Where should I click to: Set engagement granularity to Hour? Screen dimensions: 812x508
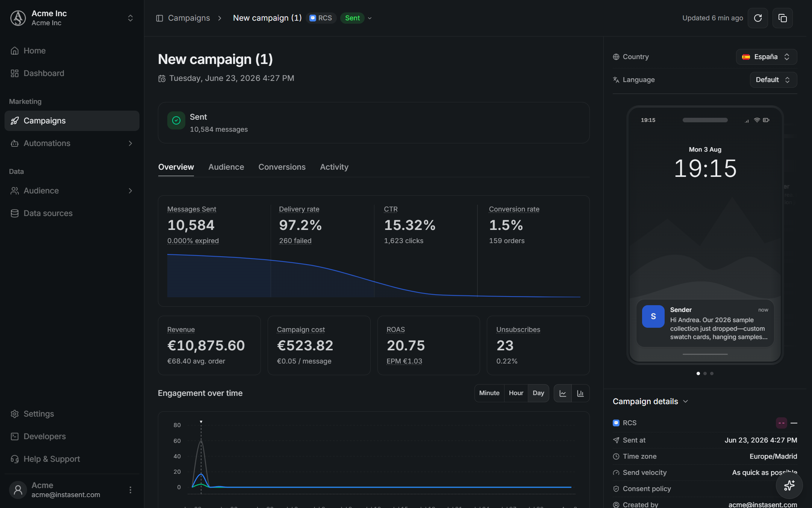coord(516,393)
